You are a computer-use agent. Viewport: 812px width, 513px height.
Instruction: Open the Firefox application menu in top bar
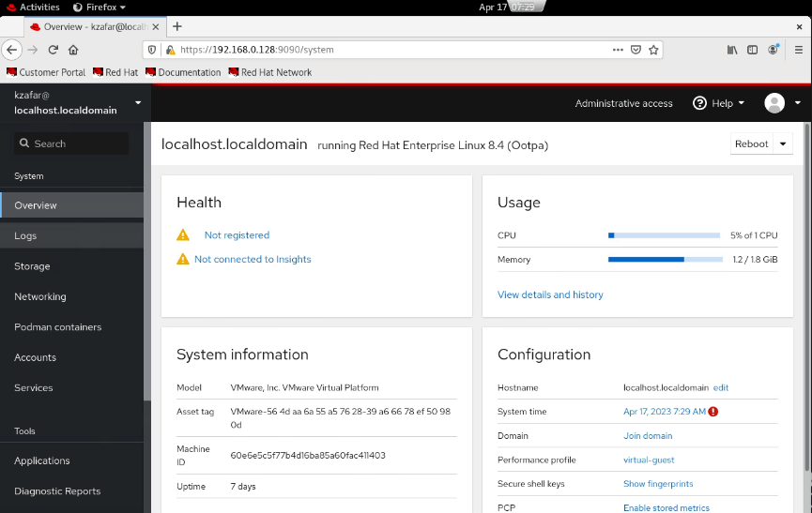click(100, 8)
